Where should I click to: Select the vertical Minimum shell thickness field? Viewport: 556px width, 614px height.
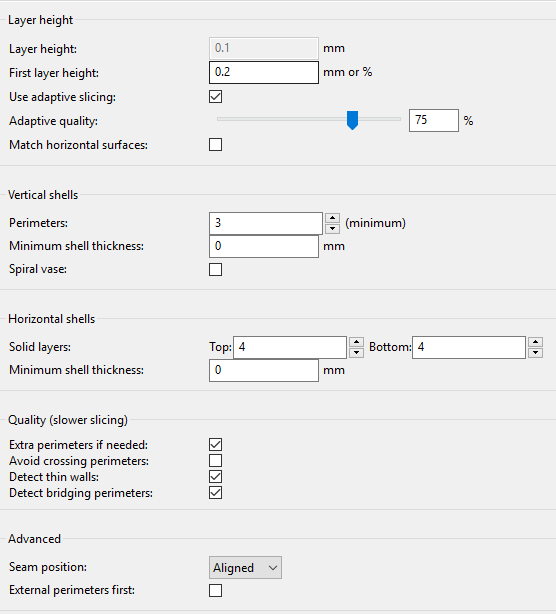pos(264,246)
